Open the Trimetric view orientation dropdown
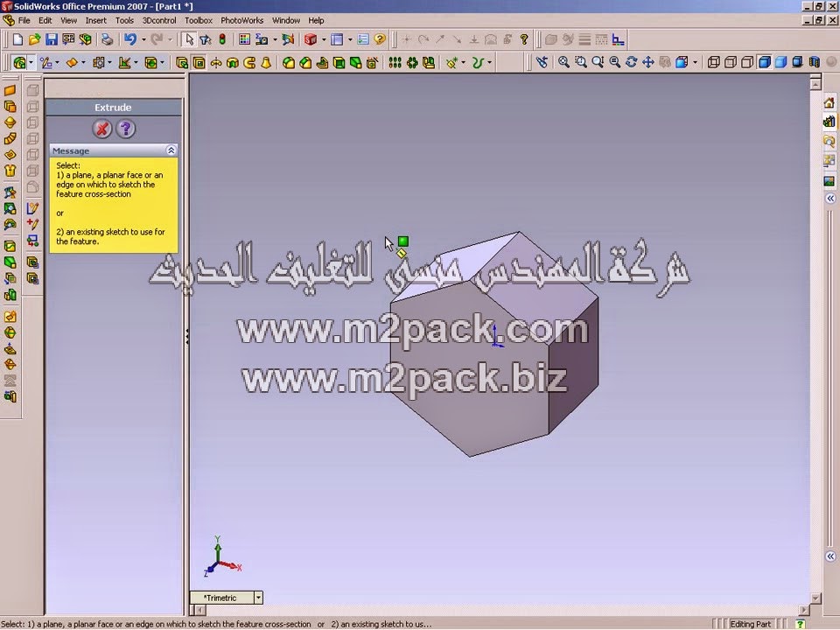The image size is (840, 630). point(258,598)
